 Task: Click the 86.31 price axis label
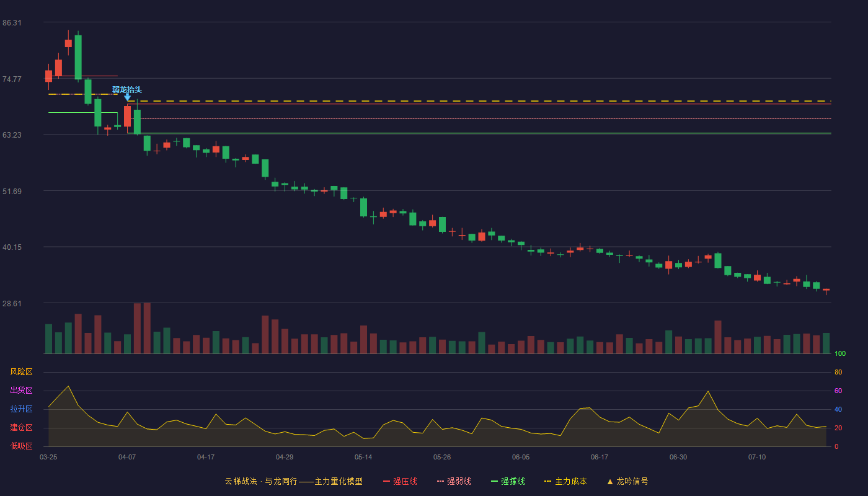pyautogui.click(x=12, y=23)
